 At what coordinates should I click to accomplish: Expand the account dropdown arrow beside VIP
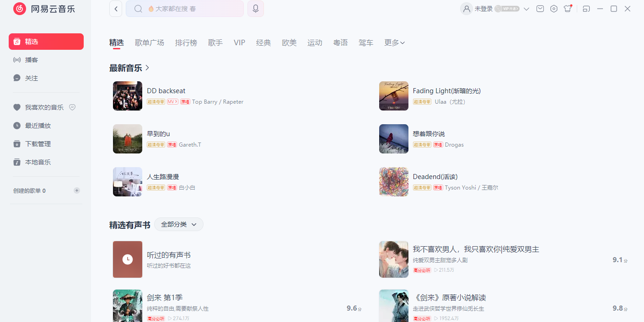click(526, 9)
